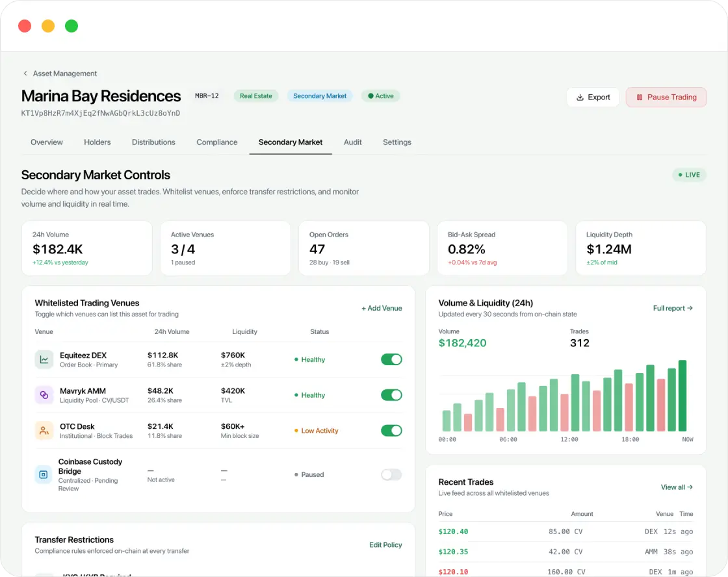Screen dimensions: 728x577
Task: Click the Export button
Action: (x=593, y=97)
